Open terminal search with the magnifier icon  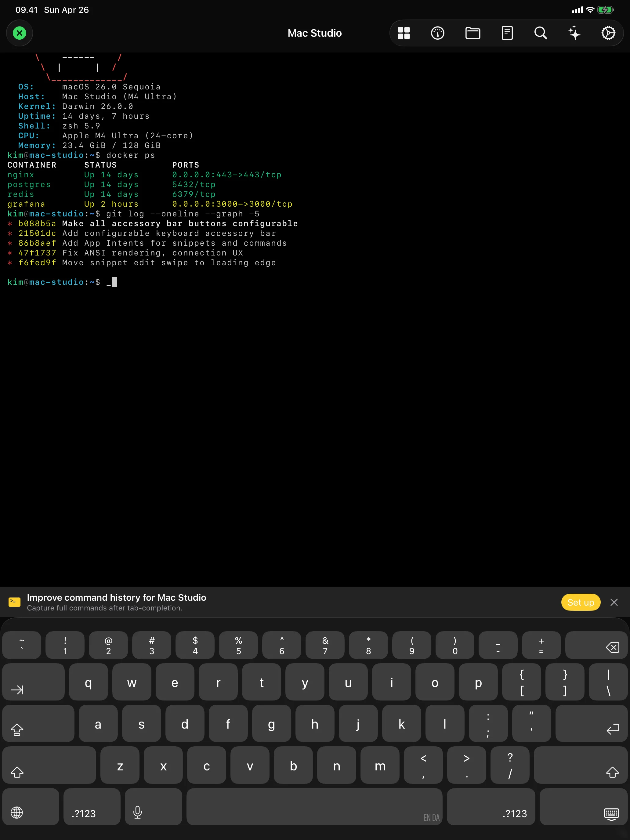pos(540,33)
